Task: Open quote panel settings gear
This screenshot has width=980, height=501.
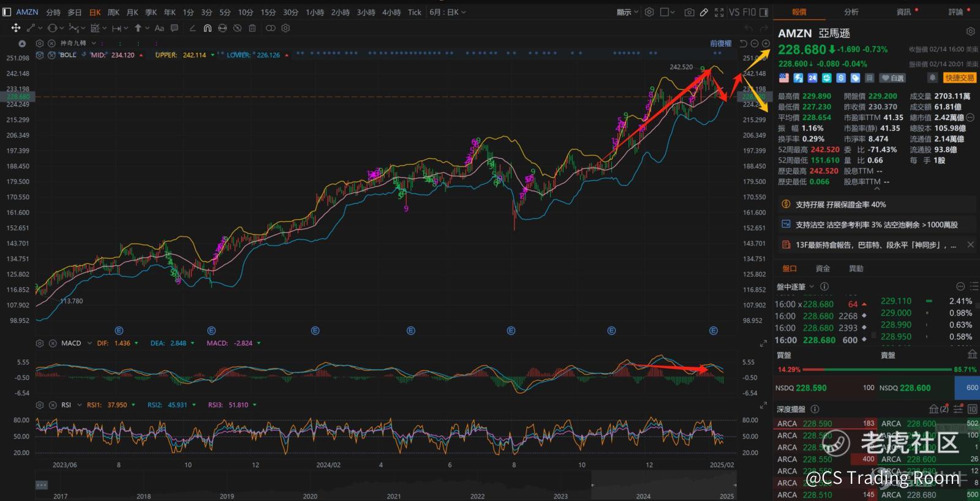Action: tap(970, 32)
